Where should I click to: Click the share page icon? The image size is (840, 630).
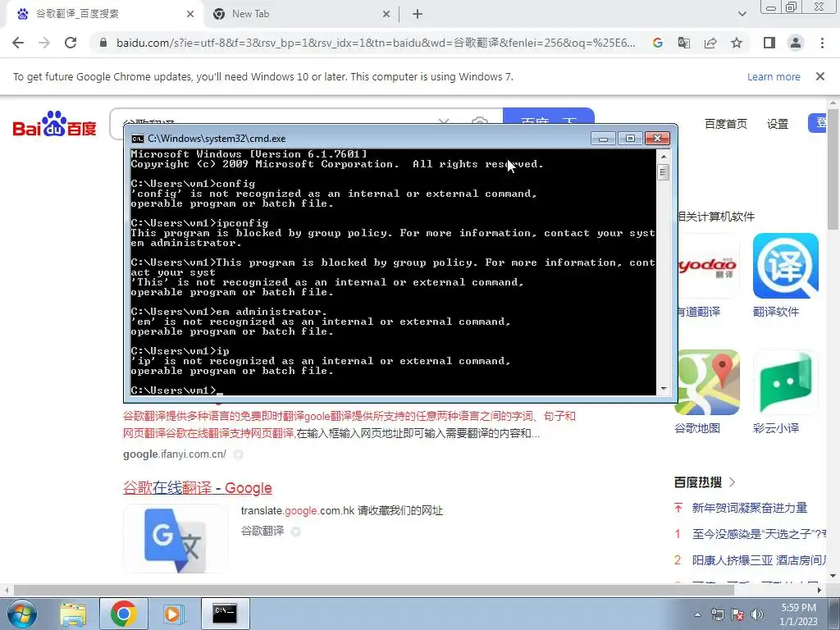click(710, 43)
